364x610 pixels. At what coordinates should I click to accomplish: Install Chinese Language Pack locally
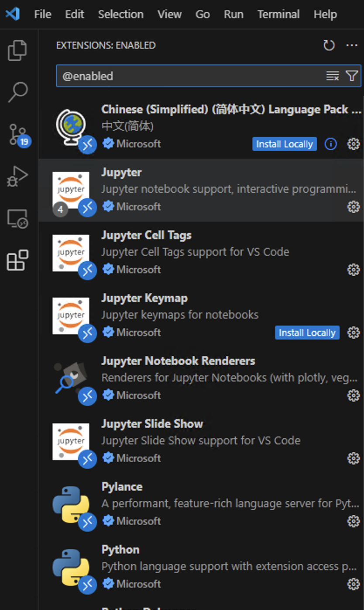point(284,144)
